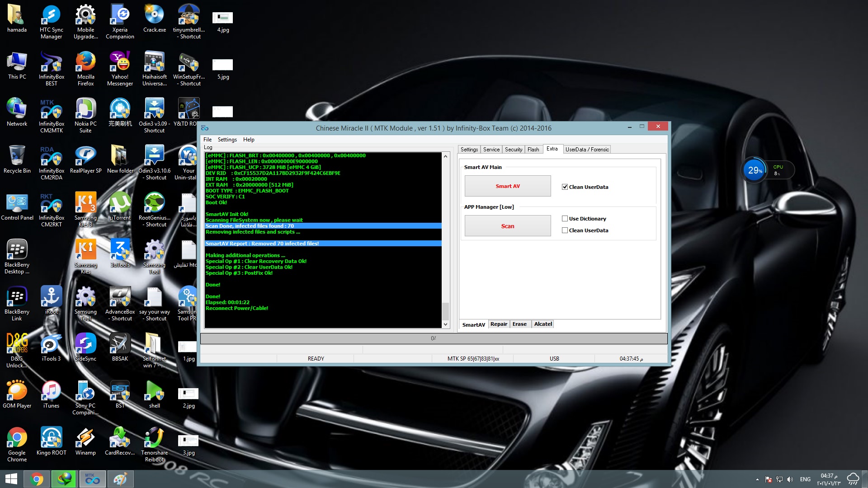The image size is (868, 488).
Task: Open iRoot desktop icon
Action: (51, 300)
